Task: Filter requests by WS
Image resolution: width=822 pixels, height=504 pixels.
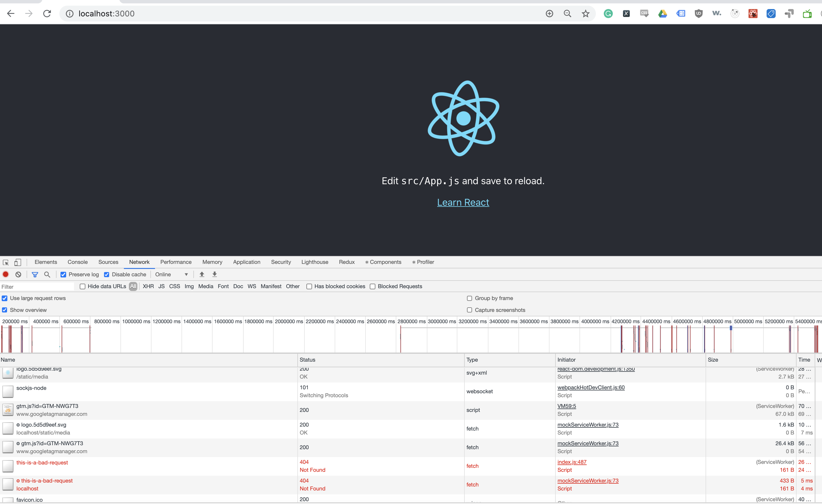Action: 252,286
